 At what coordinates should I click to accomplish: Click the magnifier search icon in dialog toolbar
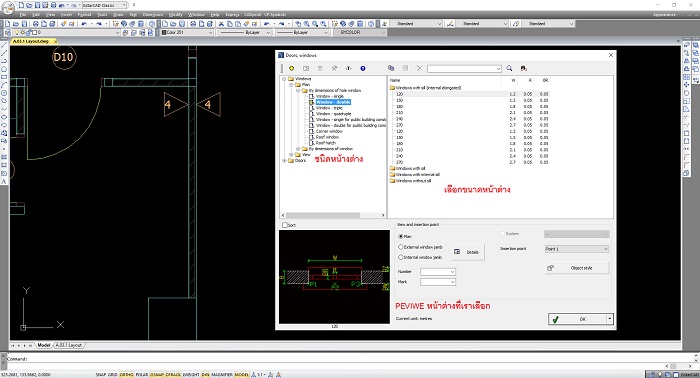tap(509, 68)
